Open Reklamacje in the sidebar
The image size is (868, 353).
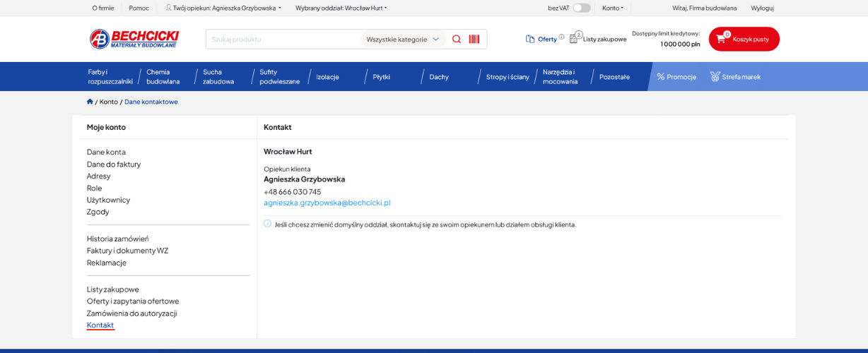point(107,263)
